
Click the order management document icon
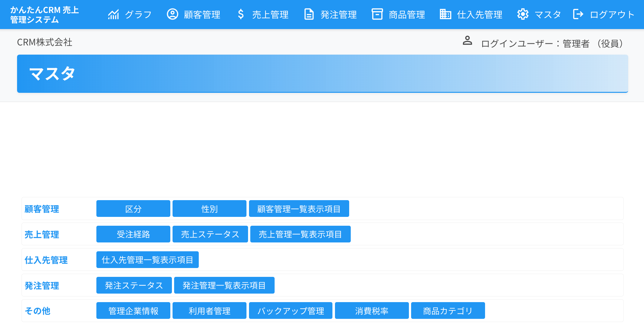click(x=309, y=15)
